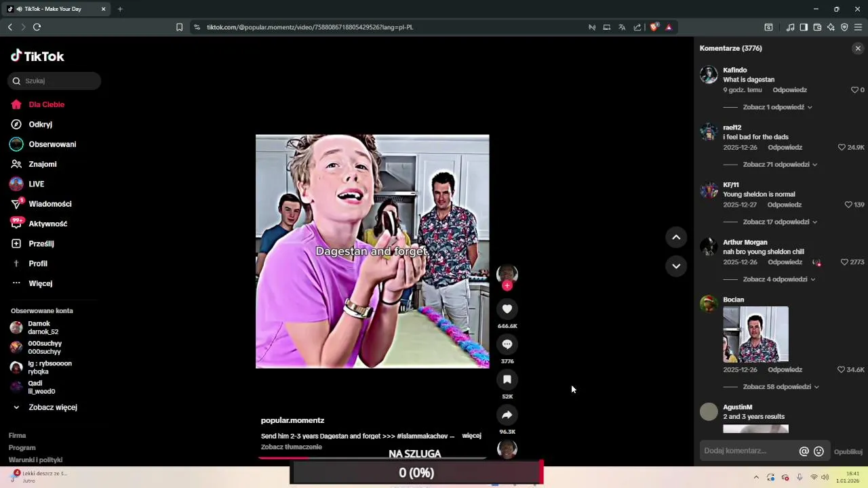Like the video with the heart icon

[507, 309]
